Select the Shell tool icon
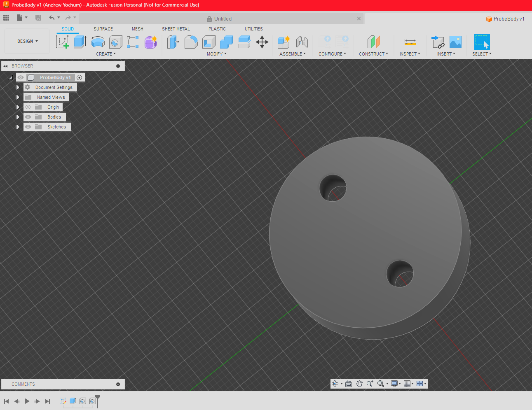This screenshot has height=410, width=532. click(x=209, y=42)
